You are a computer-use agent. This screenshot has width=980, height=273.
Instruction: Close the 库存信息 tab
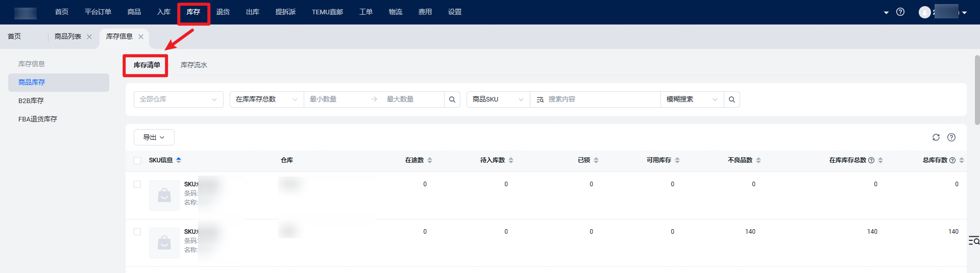point(141,37)
